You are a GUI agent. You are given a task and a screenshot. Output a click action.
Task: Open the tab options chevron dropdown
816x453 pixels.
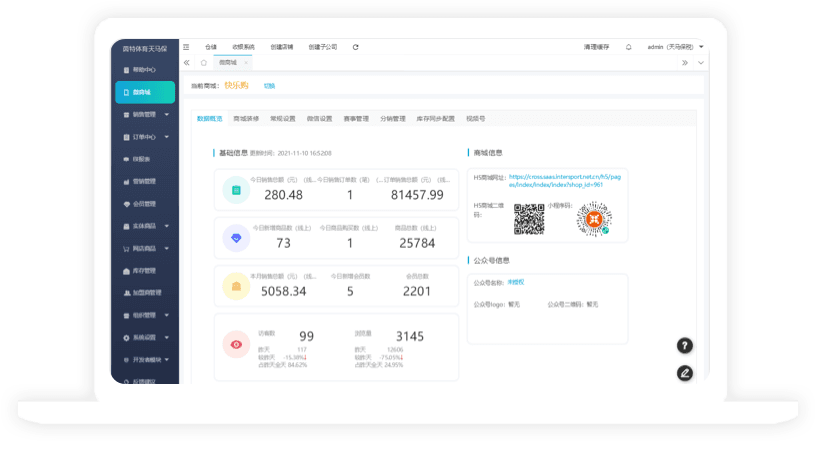click(701, 63)
